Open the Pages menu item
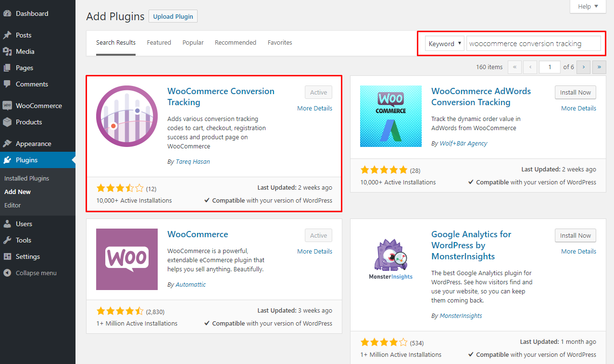The height and width of the screenshot is (364, 614). 38,68
